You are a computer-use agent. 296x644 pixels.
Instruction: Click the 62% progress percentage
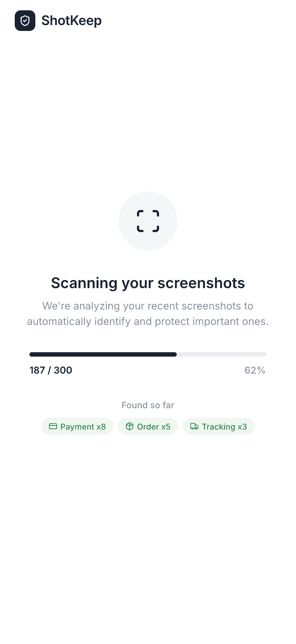pos(255,370)
